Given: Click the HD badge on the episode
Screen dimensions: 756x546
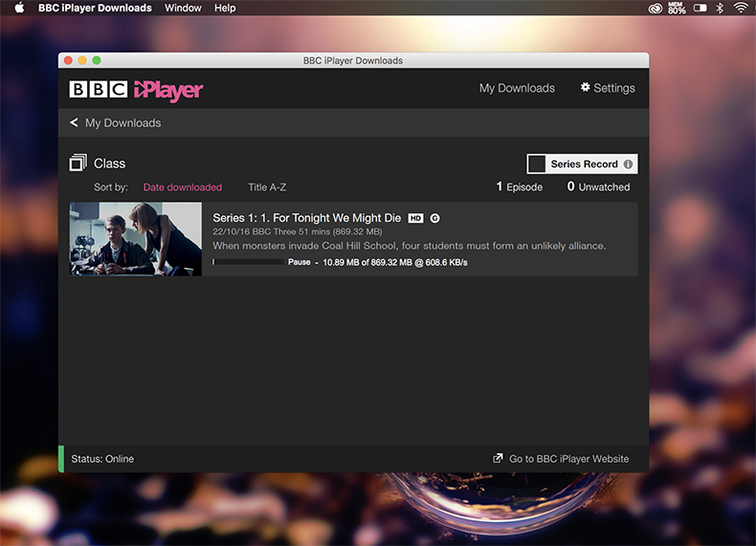Looking at the screenshot, I should point(415,218).
